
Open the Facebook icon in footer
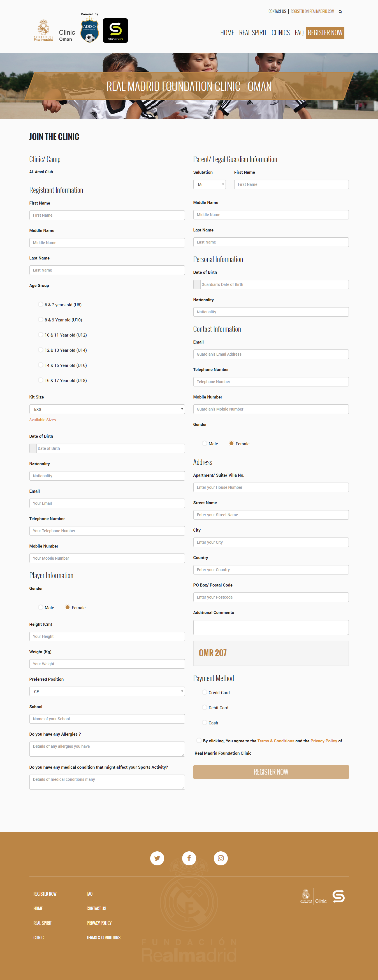click(189, 858)
